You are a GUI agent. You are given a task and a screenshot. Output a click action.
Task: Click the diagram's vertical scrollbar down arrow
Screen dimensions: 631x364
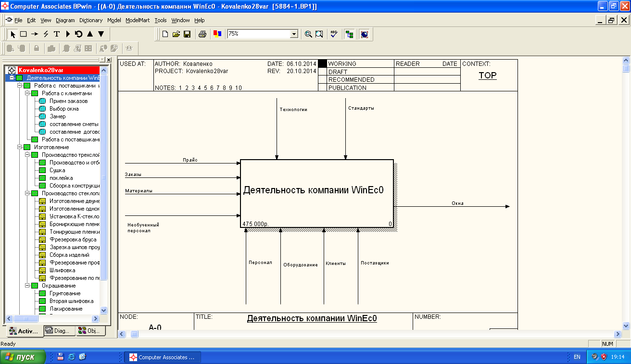[x=626, y=325]
